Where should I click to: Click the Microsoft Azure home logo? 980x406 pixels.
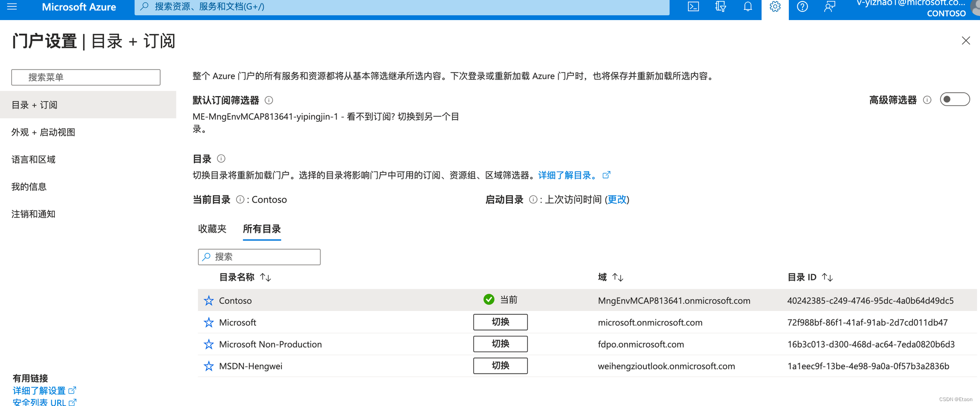(79, 7)
